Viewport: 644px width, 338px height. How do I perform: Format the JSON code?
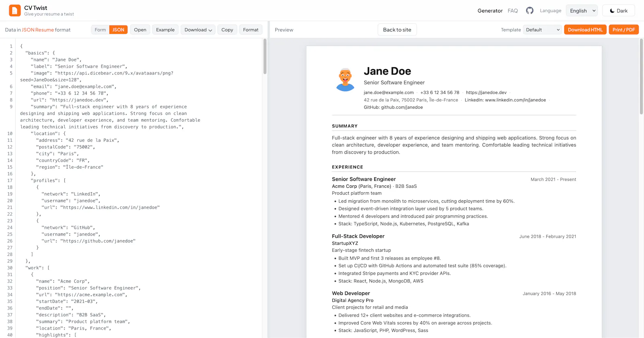pyautogui.click(x=251, y=30)
